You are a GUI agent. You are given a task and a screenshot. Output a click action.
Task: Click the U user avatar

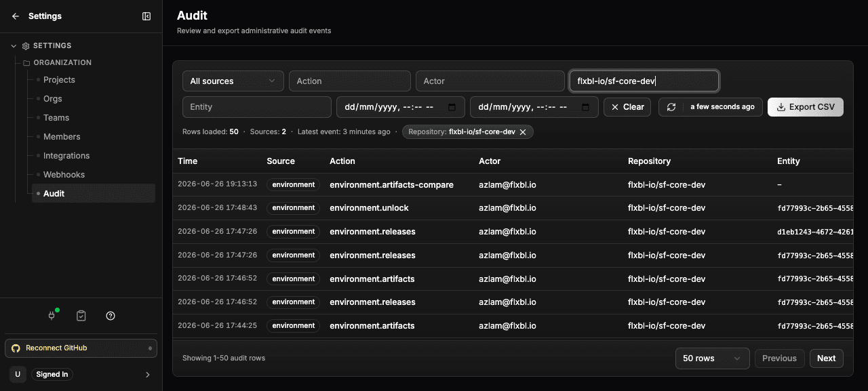tap(18, 374)
